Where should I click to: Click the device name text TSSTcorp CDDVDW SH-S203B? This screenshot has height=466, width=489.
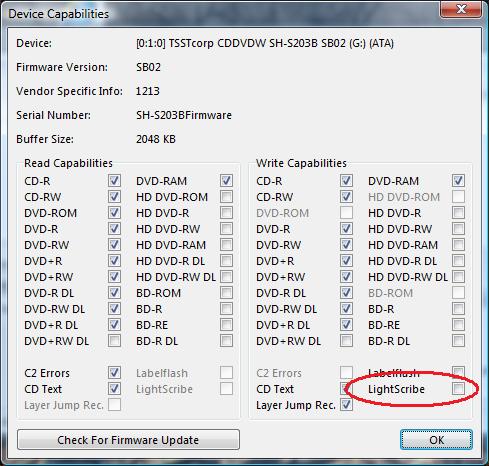pyautogui.click(x=243, y=43)
